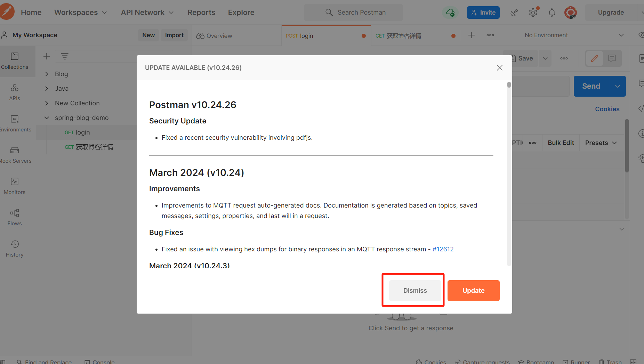
Task: Switch to the GET 获取博客详情 tab
Action: coord(416,35)
